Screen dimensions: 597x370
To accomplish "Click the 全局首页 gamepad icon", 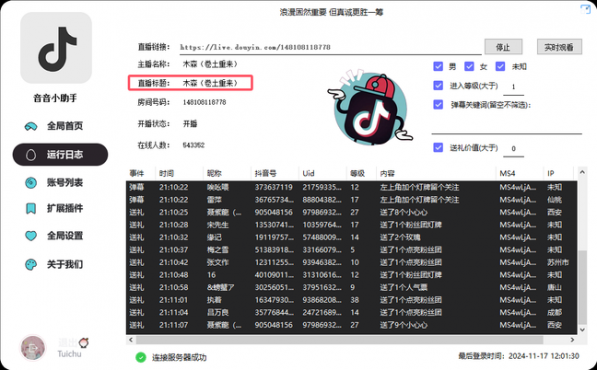I will pyautogui.click(x=31, y=126).
